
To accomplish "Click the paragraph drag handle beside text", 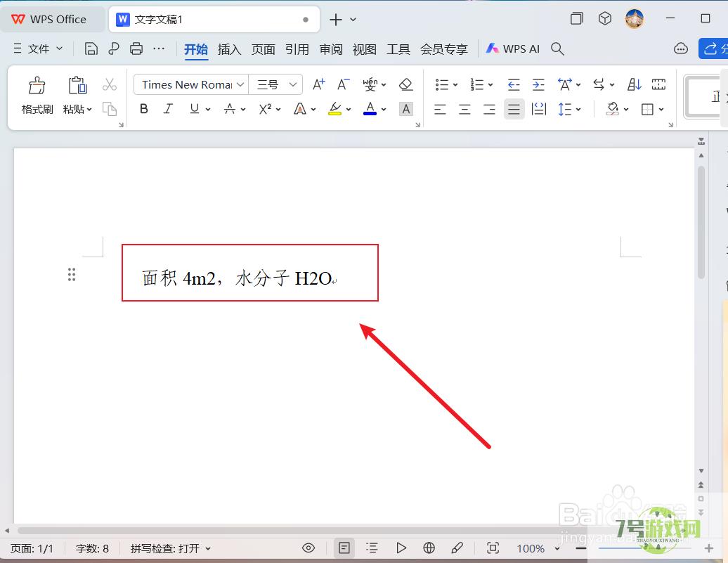I will click(72, 275).
